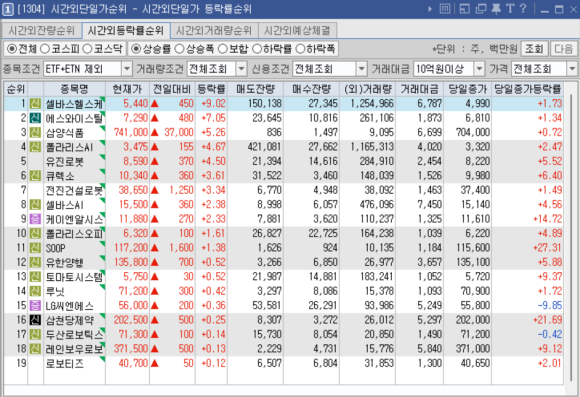Click the +27.31 value in SOOP row
The height and width of the screenshot is (397, 580).
[x=547, y=248]
